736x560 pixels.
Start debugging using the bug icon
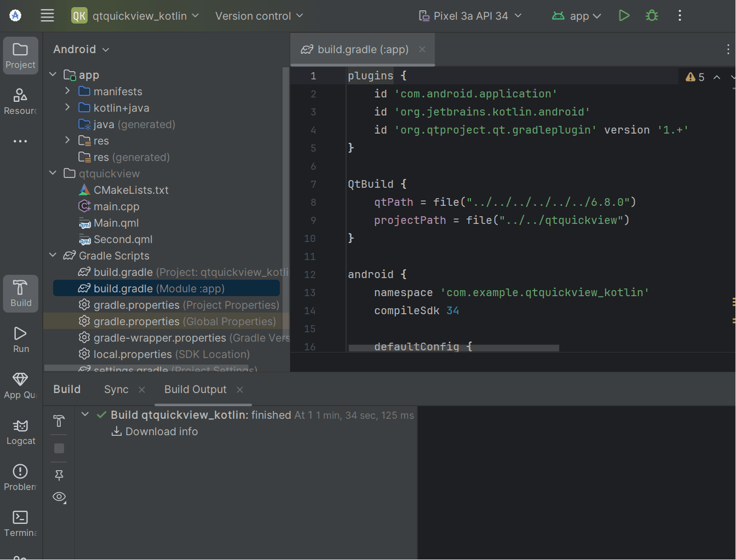coord(651,15)
